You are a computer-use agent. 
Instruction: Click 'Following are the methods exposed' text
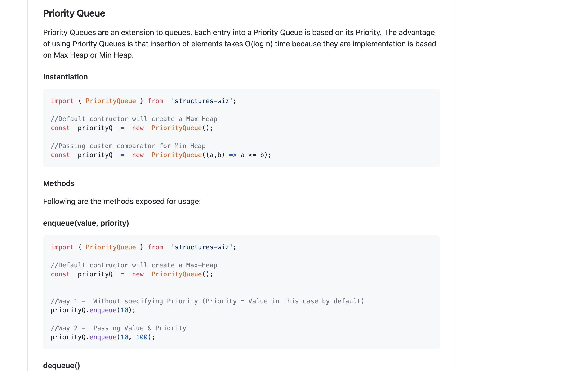click(122, 201)
